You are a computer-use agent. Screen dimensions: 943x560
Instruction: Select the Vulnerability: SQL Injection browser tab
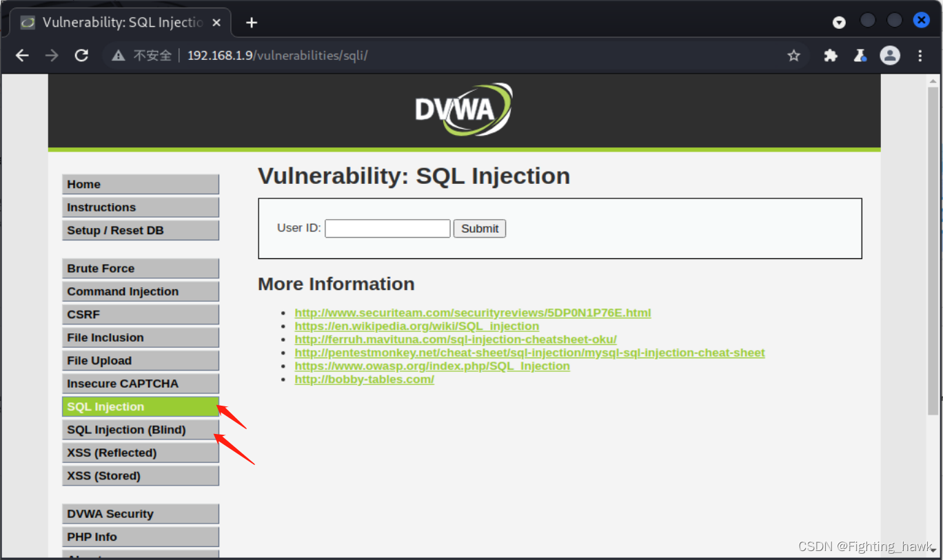click(x=121, y=23)
